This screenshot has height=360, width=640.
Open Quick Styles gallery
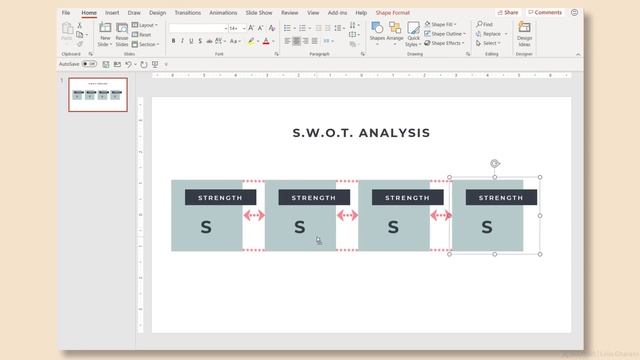(x=413, y=34)
